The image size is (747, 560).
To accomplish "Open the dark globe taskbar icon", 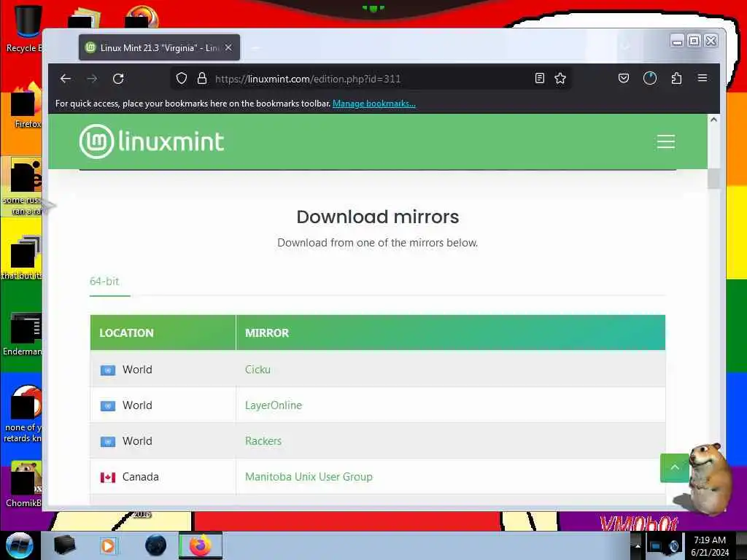I will click(x=156, y=545).
